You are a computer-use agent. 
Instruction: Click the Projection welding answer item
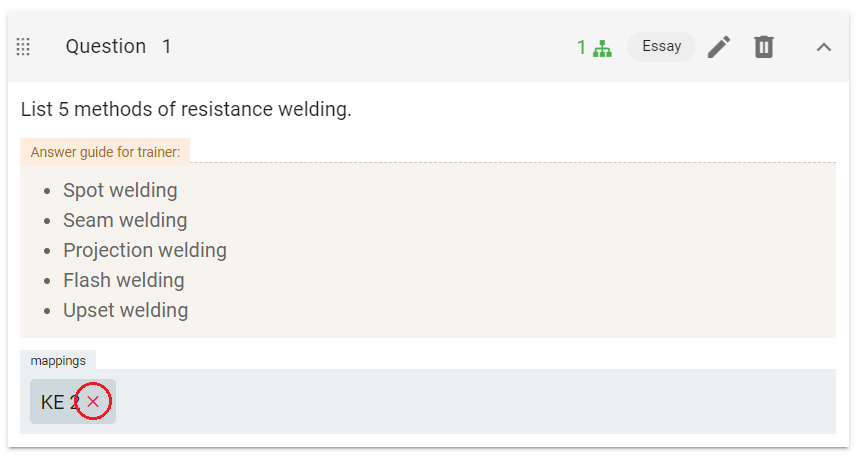click(x=144, y=251)
